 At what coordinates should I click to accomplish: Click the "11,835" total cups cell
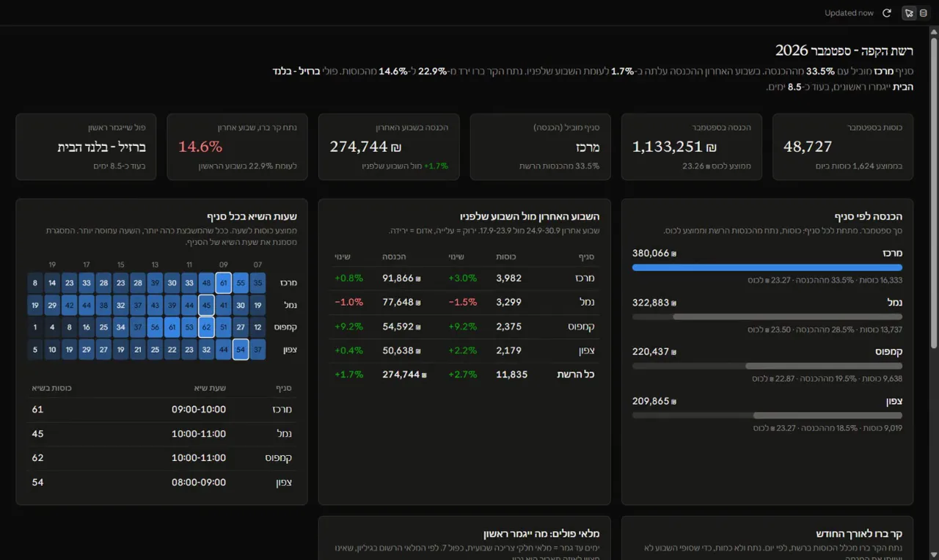[x=511, y=375]
